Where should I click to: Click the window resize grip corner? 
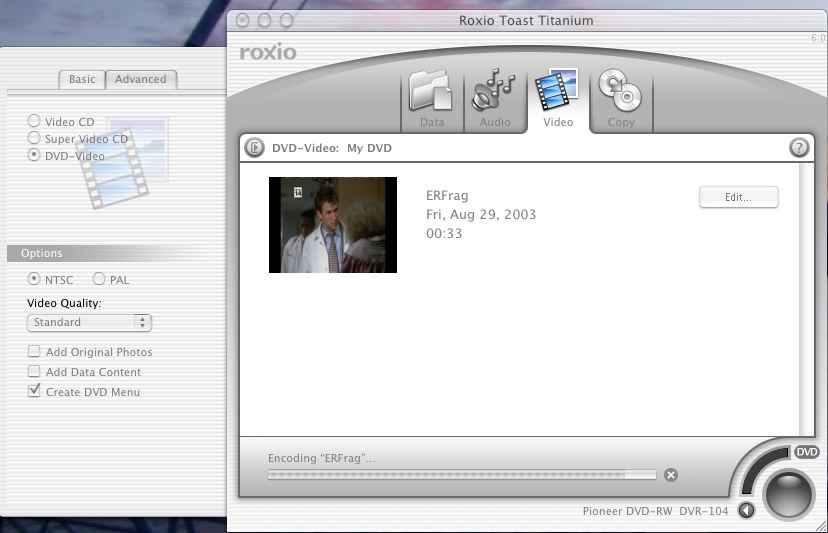(x=821, y=526)
